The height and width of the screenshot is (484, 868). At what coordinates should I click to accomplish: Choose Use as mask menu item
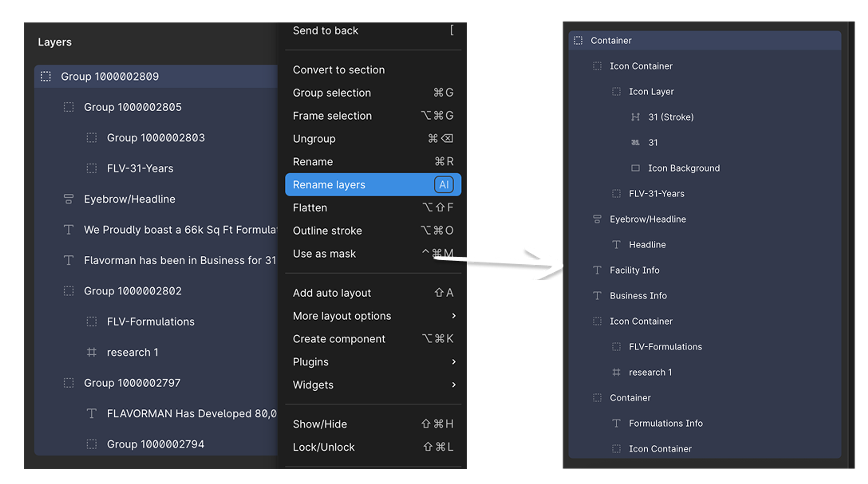click(373, 254)
